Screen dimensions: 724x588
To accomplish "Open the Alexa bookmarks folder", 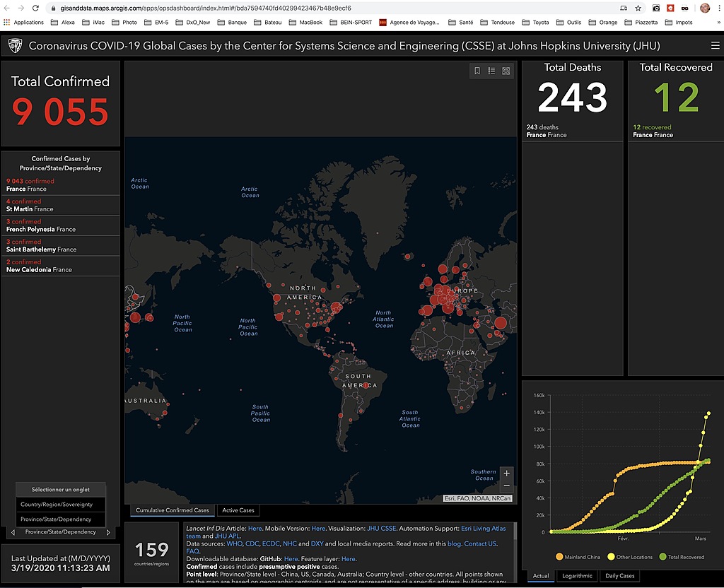I will coord(63,22).
